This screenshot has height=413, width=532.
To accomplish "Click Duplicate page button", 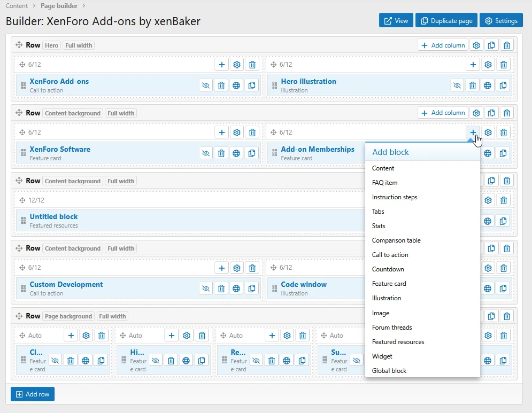I will tap(446, 21).
